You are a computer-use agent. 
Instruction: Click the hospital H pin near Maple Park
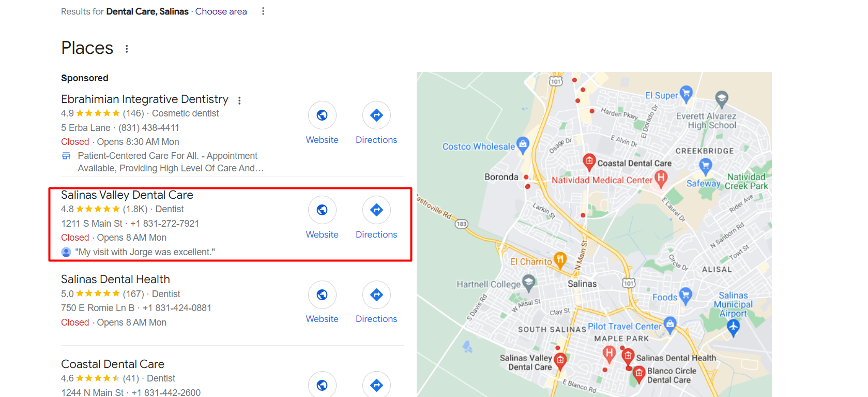pyautogui.click(x=610, y=354)
